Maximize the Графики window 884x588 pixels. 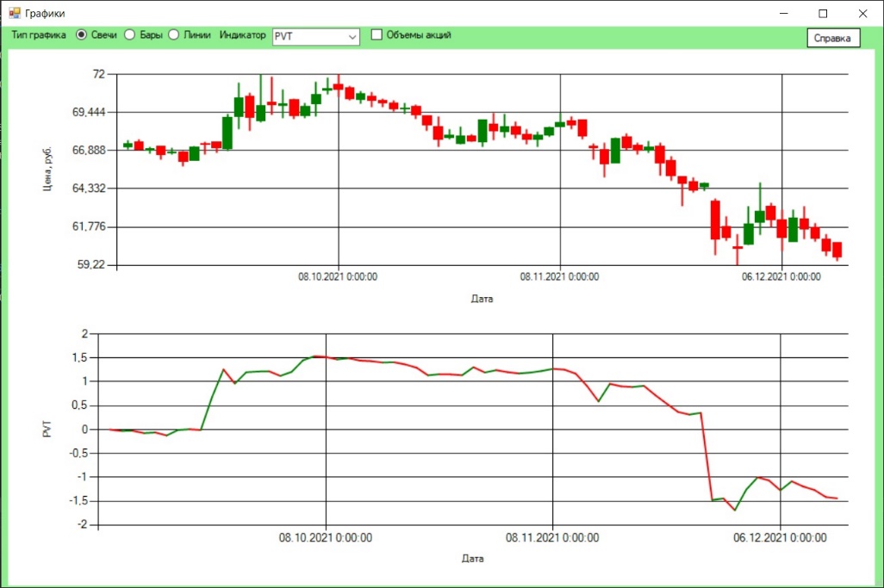click(x=823, y=13)
